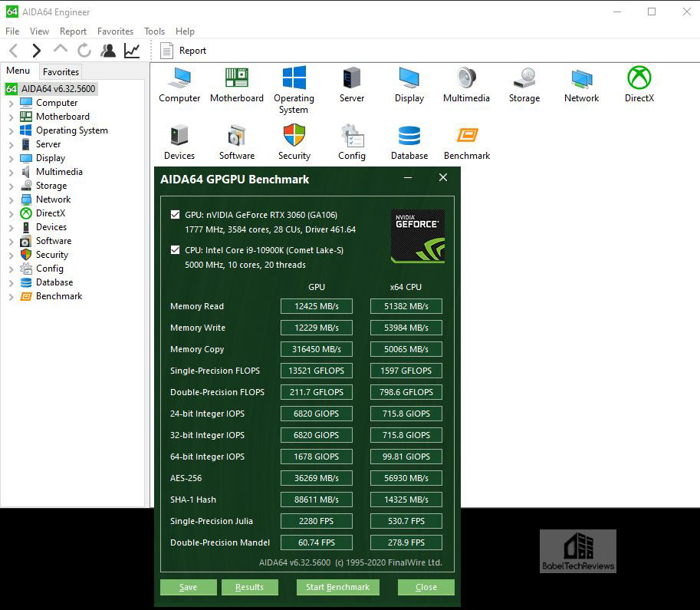Expand the Storage tree node
The image size is (700, 610).
click(12, 186)
